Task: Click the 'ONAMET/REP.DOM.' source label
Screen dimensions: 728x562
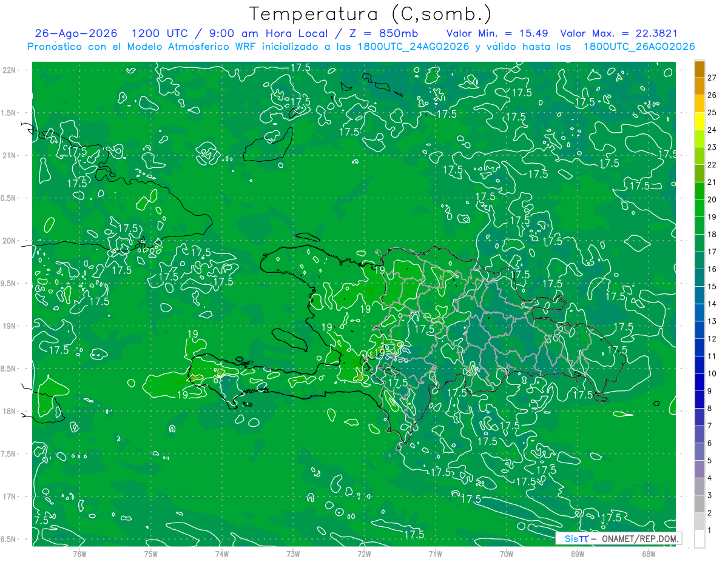Action: (x=639, y=538)
